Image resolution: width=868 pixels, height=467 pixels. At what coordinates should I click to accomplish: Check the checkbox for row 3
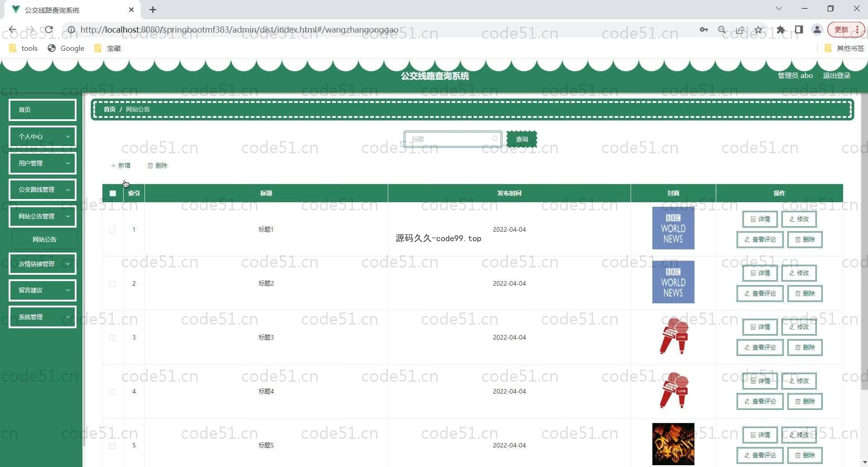112,338
